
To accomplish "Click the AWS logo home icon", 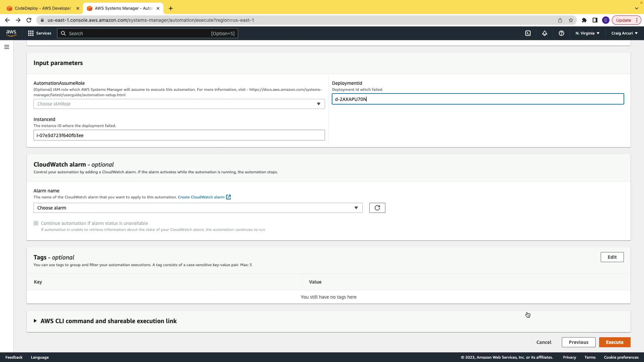I will click(x=11, y=33).
